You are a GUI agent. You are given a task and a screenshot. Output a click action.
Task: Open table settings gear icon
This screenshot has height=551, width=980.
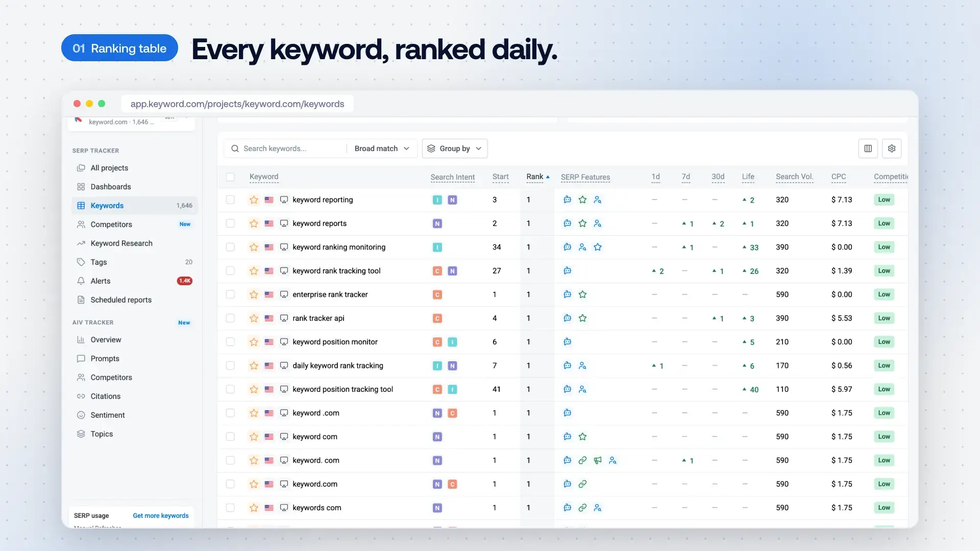892,148
